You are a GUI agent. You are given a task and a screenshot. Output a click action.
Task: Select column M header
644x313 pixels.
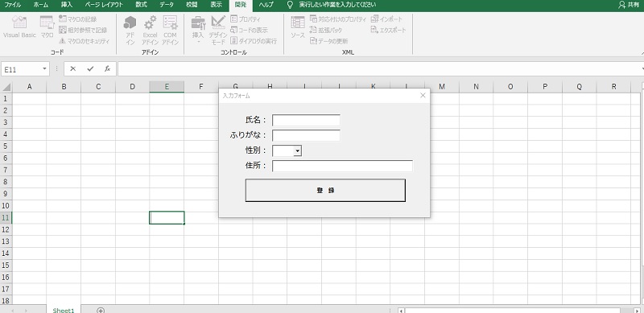(x=441, y=87)
